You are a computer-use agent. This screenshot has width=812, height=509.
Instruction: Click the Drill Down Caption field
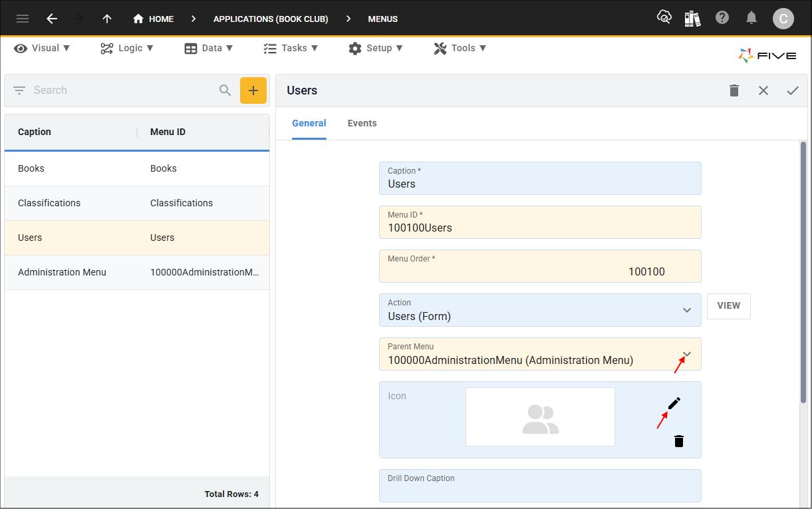click(x=540, y=486)
